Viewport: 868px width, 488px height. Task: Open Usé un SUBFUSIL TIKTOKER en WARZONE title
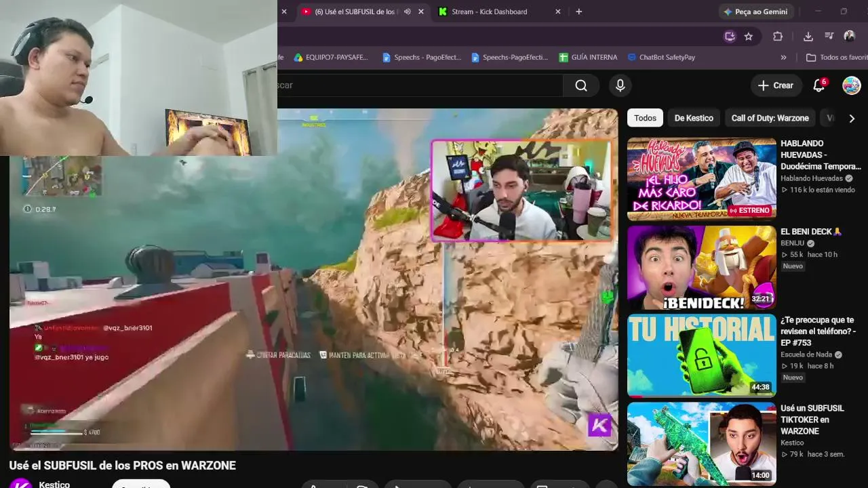pyautogui.click(x=812, y=420)
